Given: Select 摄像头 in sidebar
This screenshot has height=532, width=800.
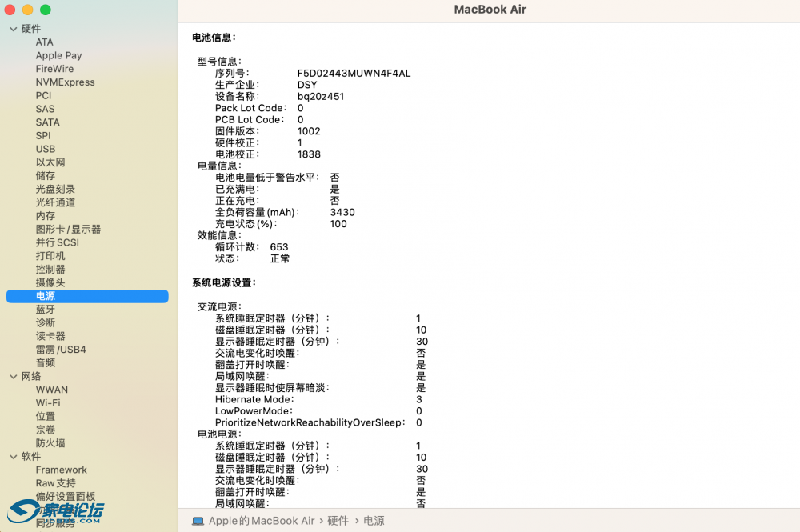Looking at the screenshot, I should pos(50,282).
